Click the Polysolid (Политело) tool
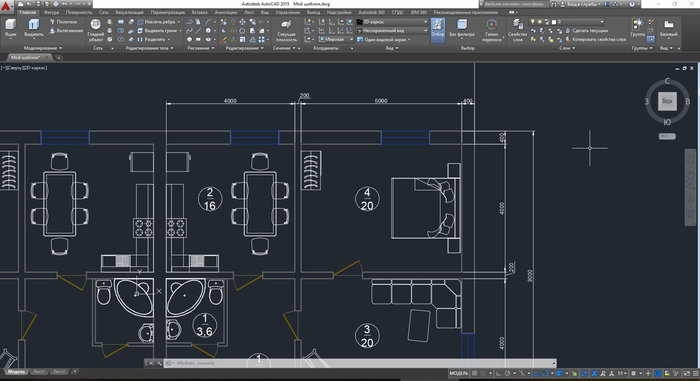This screenshot has height=381, width=700. click(x=64, y=21)
